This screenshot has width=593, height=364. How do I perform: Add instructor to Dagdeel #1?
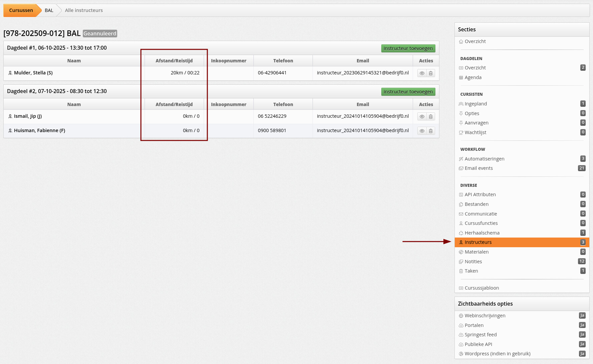tap(408, 48)
